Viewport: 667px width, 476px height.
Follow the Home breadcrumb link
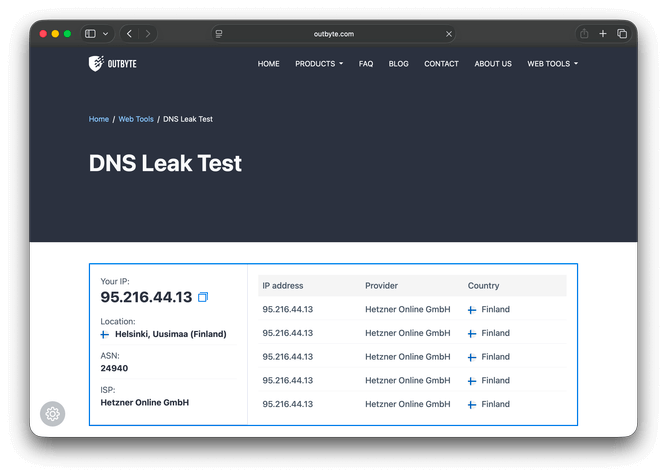[x=99, y=119]
